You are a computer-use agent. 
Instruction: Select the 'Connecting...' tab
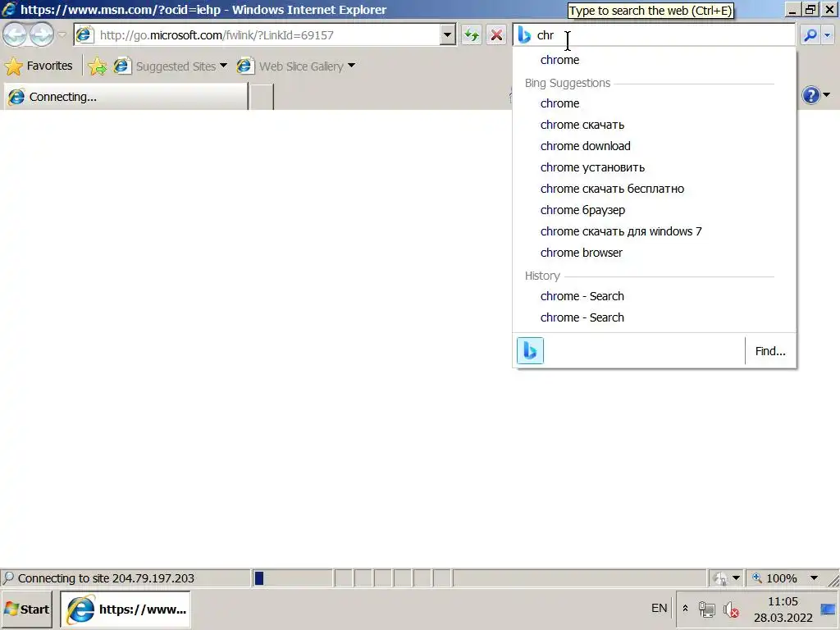point(126,97)
